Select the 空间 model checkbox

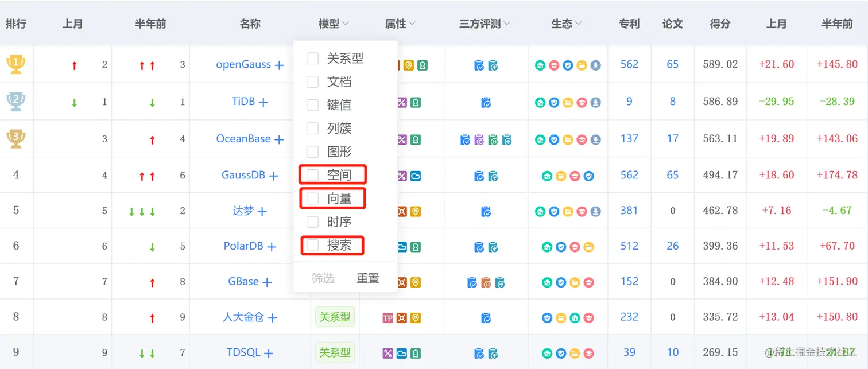(312, 174)
